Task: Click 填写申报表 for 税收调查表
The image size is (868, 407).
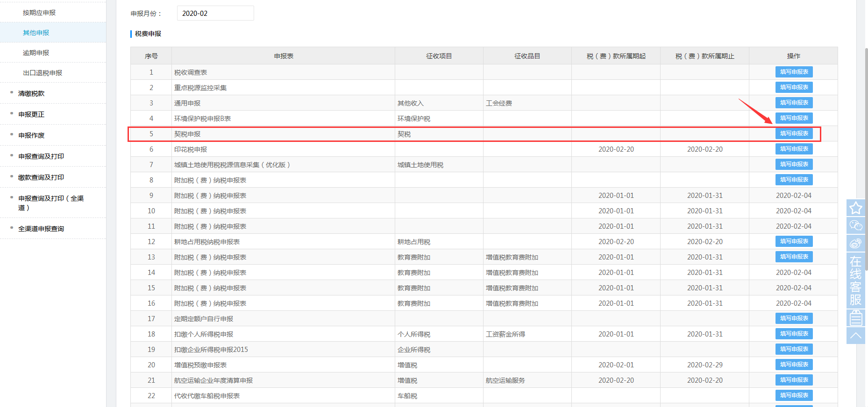Action: coord(794,72)
